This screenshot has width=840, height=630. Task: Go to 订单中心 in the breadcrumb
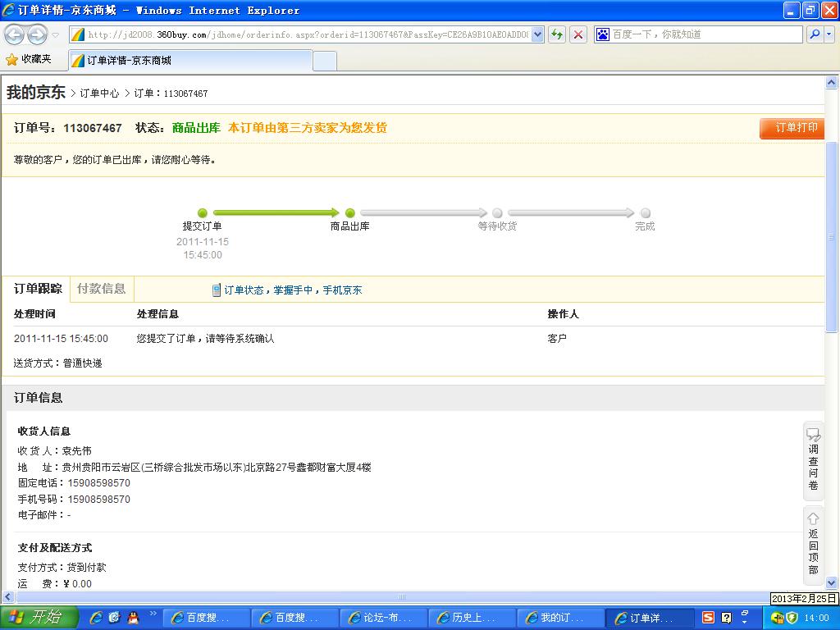click(x=99, y=94)
